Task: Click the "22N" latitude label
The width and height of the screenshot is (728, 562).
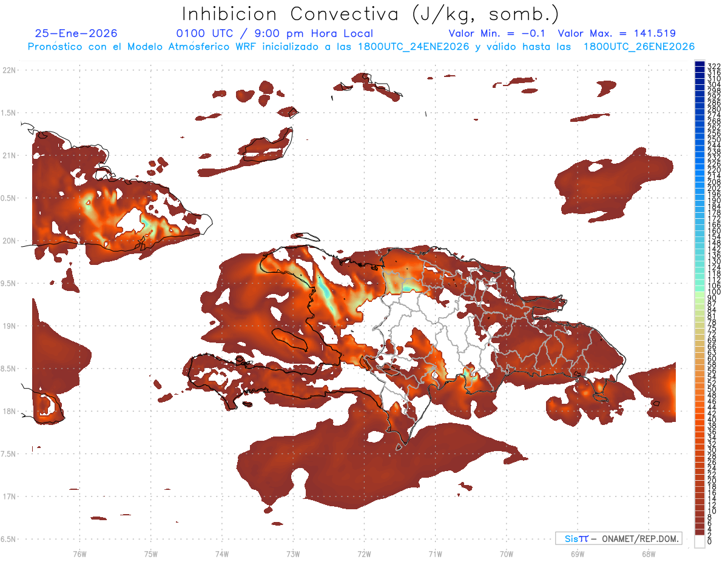Action: (x=8, y=70)
